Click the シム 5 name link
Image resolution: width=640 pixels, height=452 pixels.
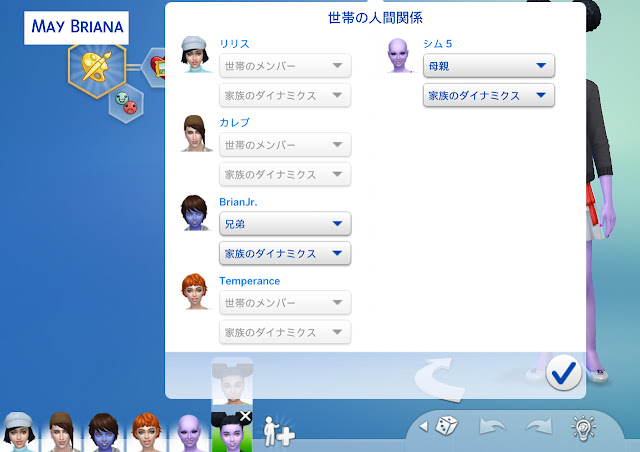[438, 44]
